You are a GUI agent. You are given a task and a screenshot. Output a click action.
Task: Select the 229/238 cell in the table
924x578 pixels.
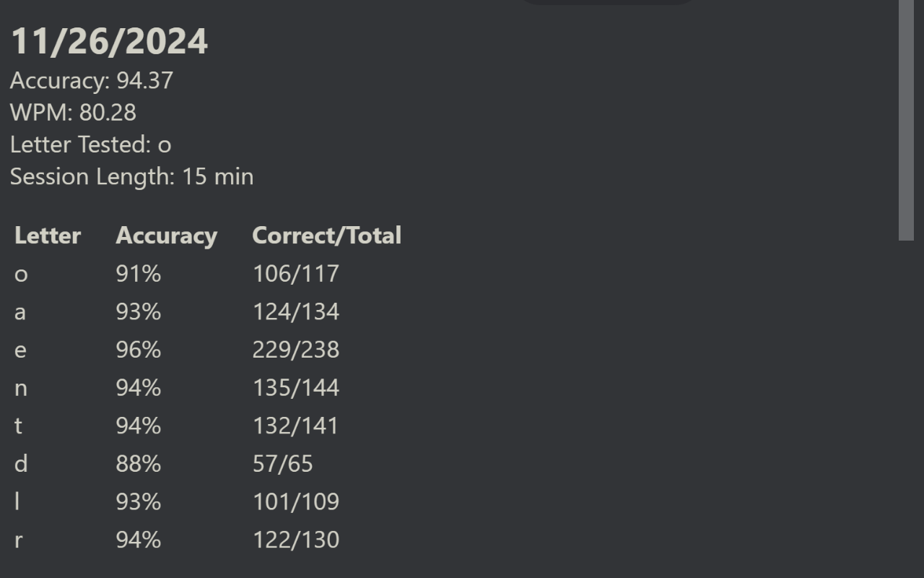click(x=295, y=350)
